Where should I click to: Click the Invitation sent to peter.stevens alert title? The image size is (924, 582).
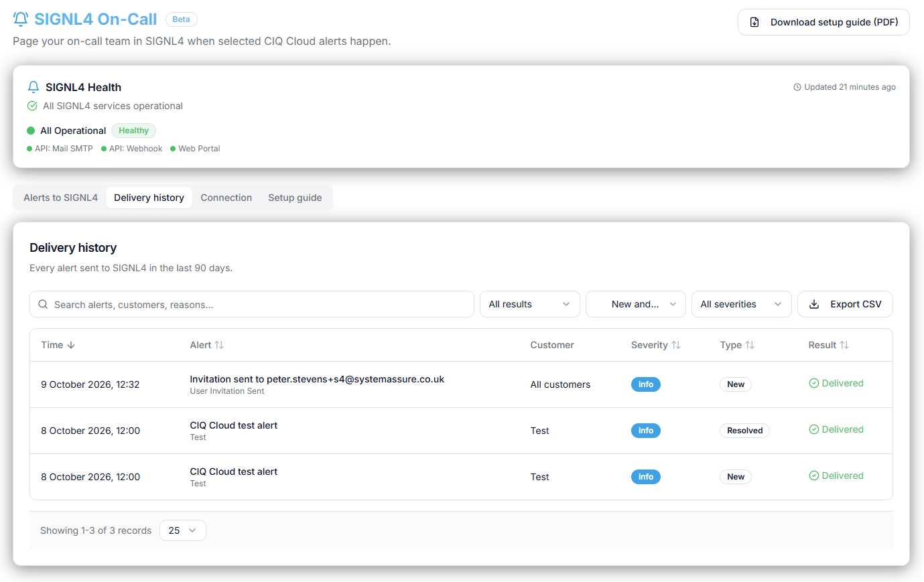click(x=317, y=379)
